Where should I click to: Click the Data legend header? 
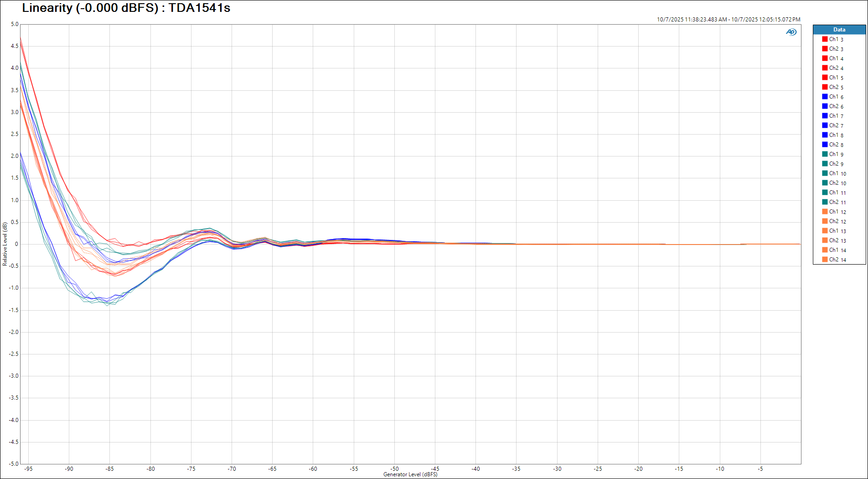(839, 30)
